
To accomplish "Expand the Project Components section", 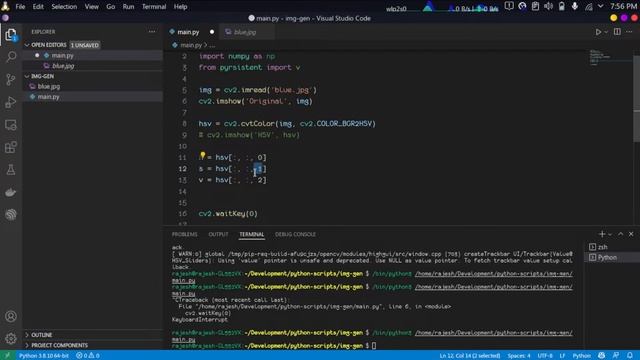I will tap(93, 345).
